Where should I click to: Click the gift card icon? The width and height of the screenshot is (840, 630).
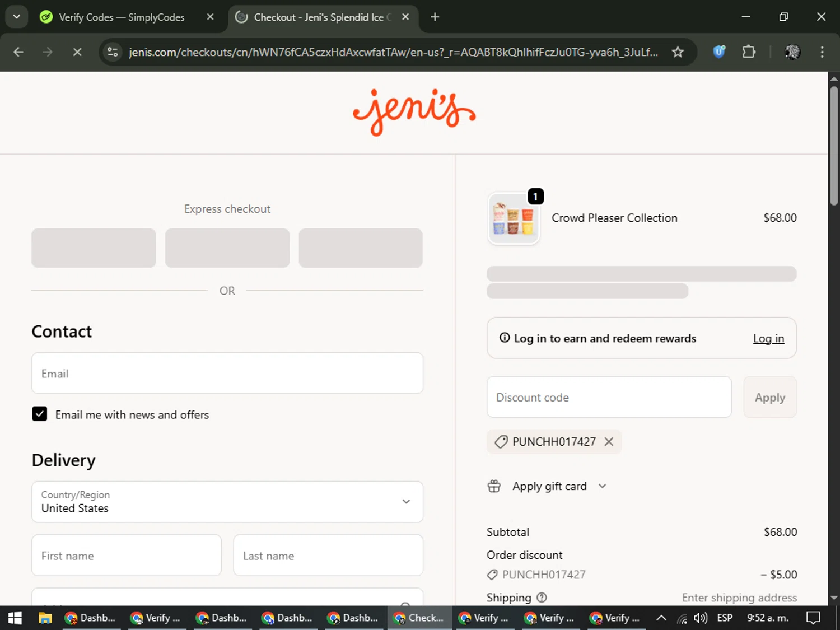coord(494,486)
